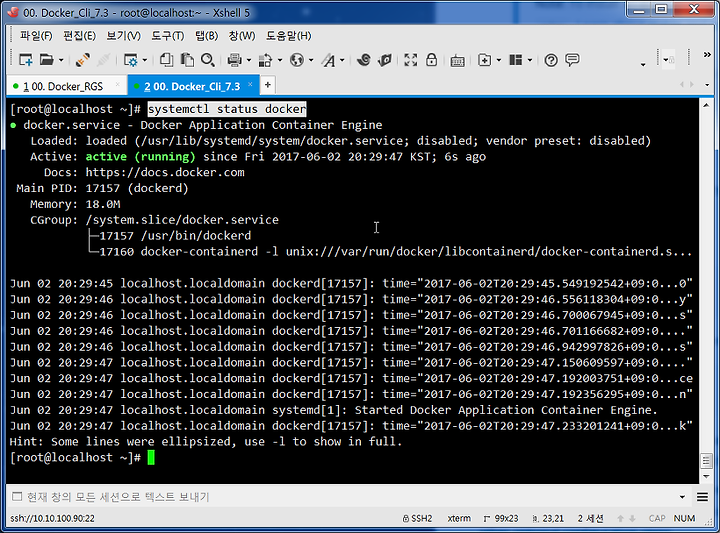Close the 00. Docker_Cli_7.3 tab
Image resolution: width=720 pixels, height=533 pixels.
coord(250,84)
